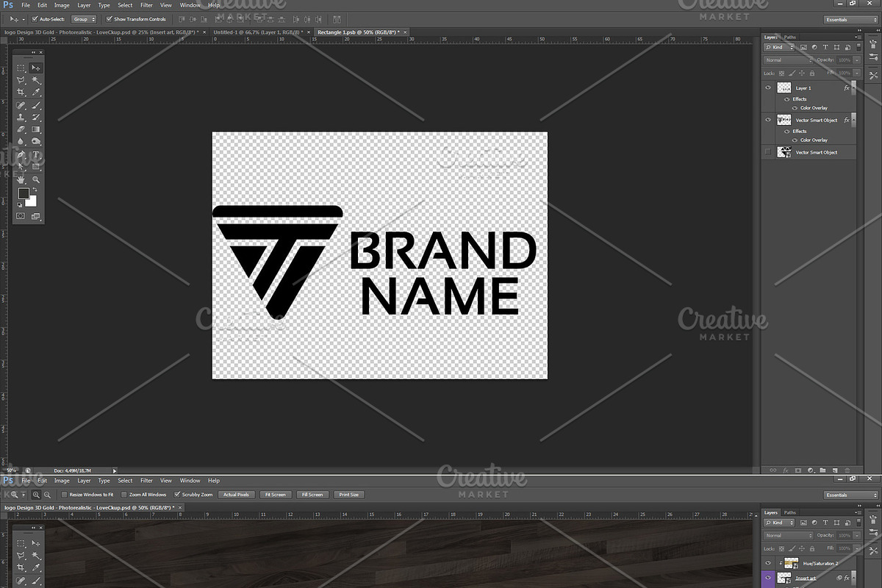This screenshot has width=882, height=588.
Task: Hide Layer 1 with its eye icon
Action: click(x=768, y=87)
